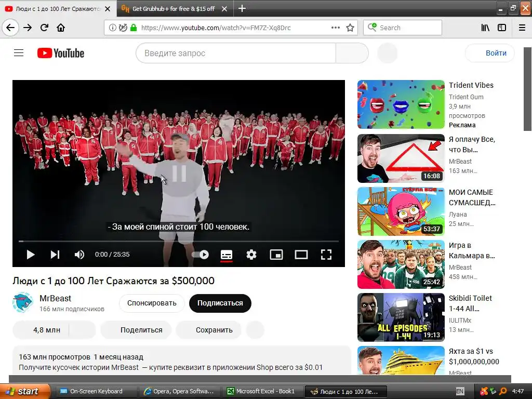
Task: Toggle the autoplay switch in player
Action: (x=201, y=255)
